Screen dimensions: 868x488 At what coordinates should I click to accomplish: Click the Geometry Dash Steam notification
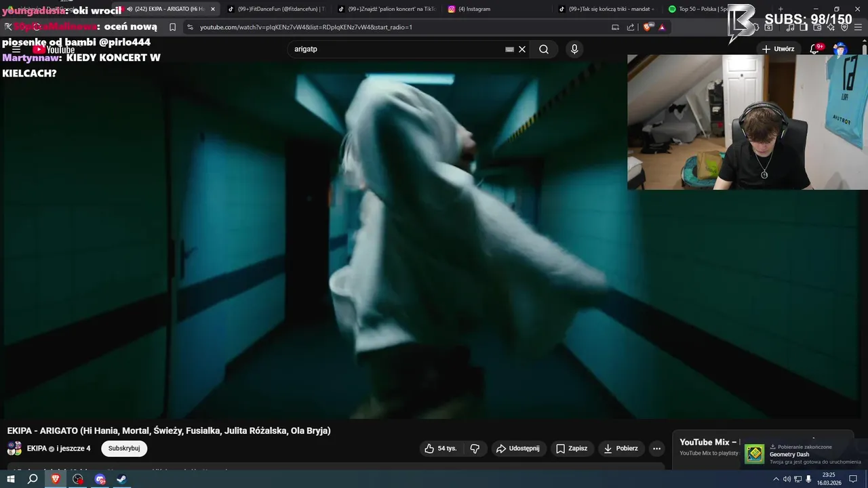tap(803, 454)
